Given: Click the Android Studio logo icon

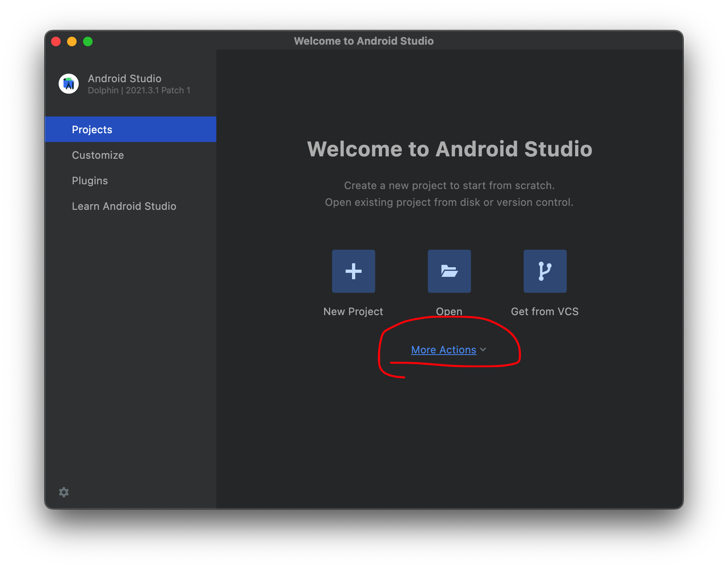Looking at the screenshot, I should click(x=69, y=84).
